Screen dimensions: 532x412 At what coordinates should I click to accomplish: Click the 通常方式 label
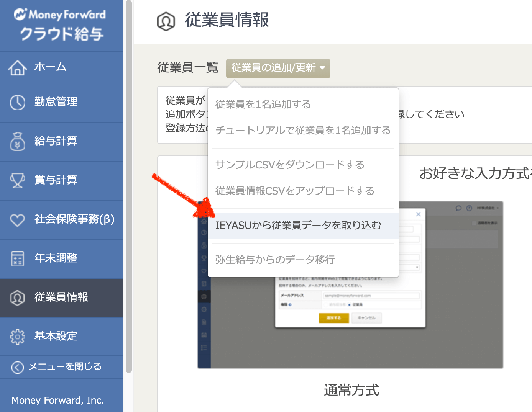click(x=351, y=390)
